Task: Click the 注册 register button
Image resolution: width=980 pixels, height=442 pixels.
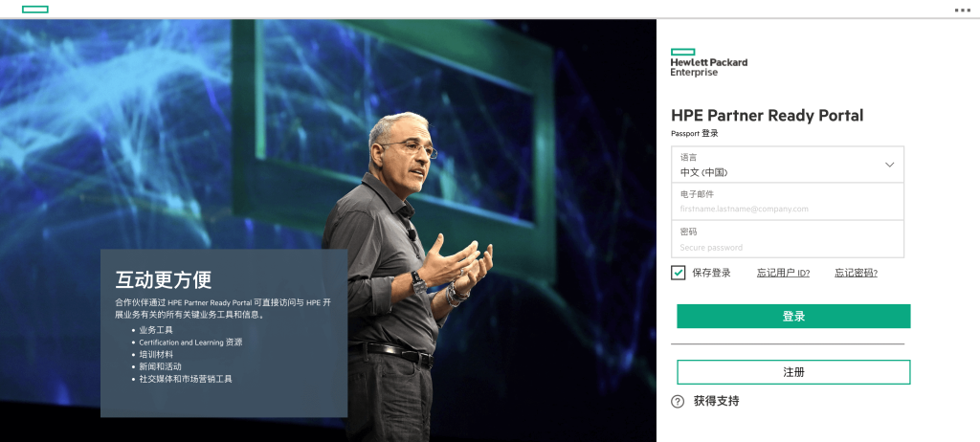Action: pos(793,372)
